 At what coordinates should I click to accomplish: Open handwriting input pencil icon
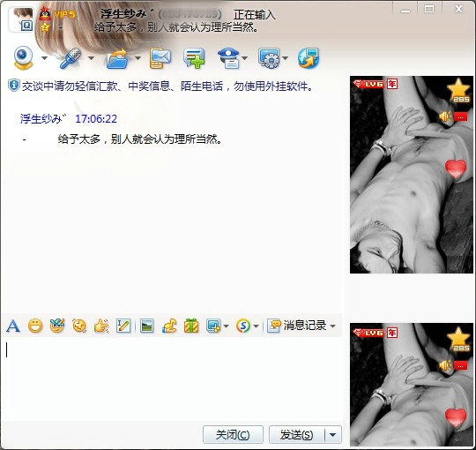tap(123, 326)
